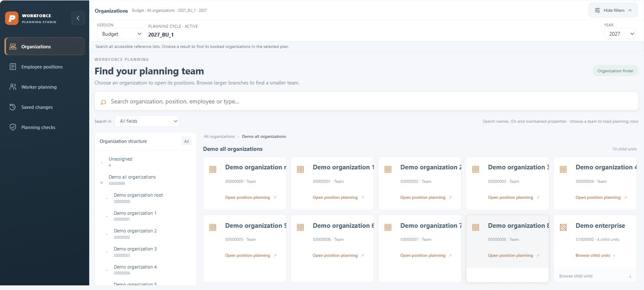
Task: Click the Organization finder pill button
Action: point(615,71)
